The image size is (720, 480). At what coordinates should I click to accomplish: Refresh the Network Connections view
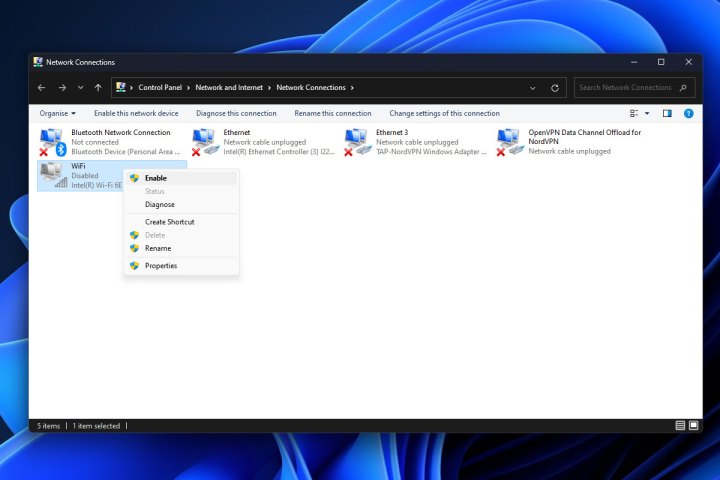pos(555,88)
